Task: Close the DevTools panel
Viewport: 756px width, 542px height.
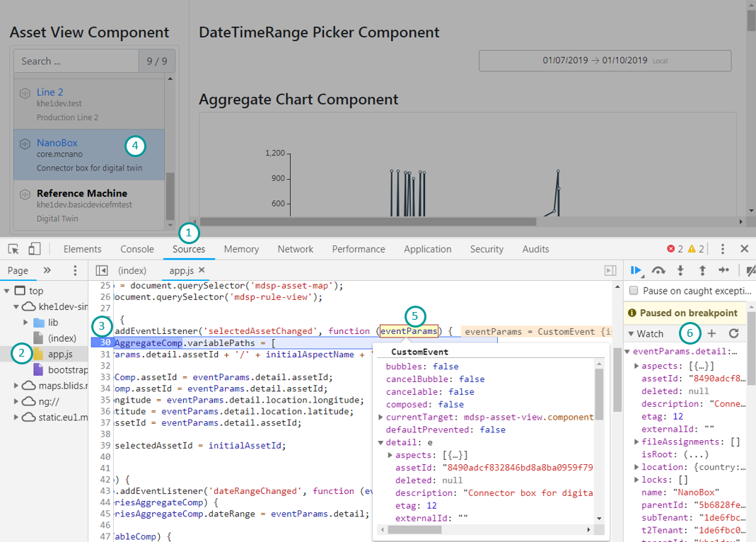Action: (745, 249)
